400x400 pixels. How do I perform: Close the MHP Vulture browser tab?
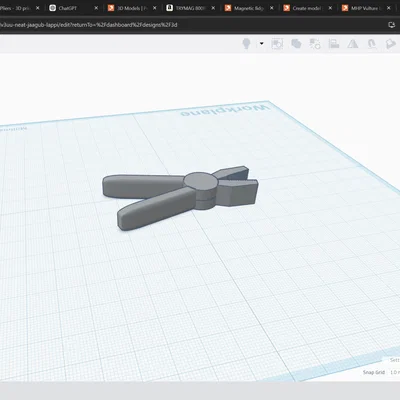coord(389,8)
